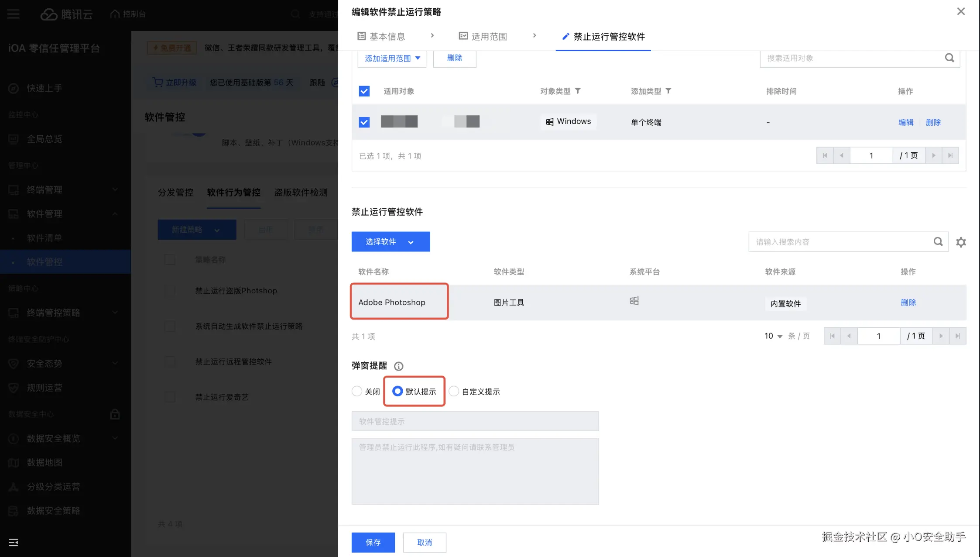This screenshot has height=557, width=980.
Task: Open column settings gear in the software list
Action: coord(961,241)
